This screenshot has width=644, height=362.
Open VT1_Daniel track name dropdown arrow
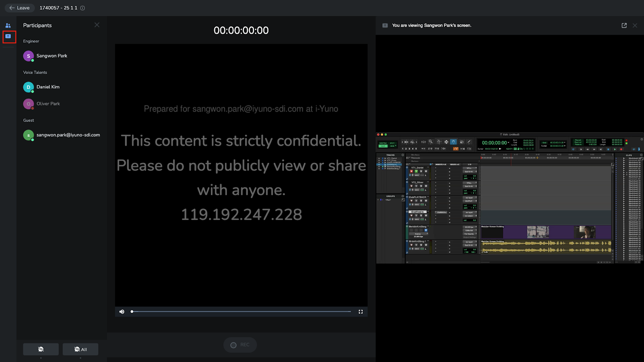click(x=428, y=168)
